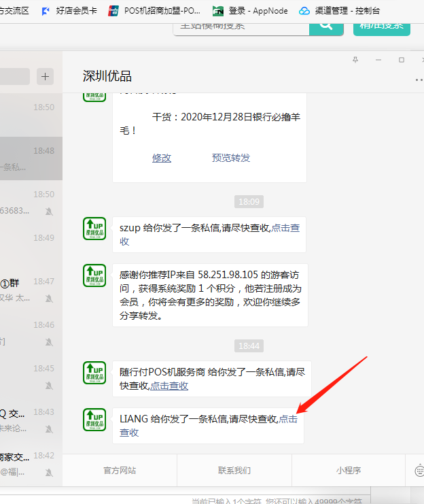
Task: Click 点击查收 link in the LIANG message
Action: [x=288, y=419]
